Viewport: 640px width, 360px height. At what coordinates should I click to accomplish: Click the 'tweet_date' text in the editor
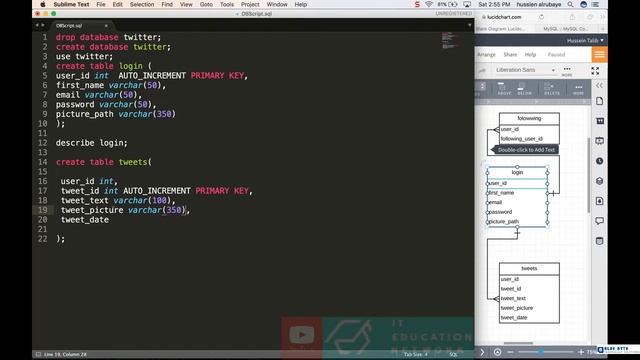click(x=85, y=220)
